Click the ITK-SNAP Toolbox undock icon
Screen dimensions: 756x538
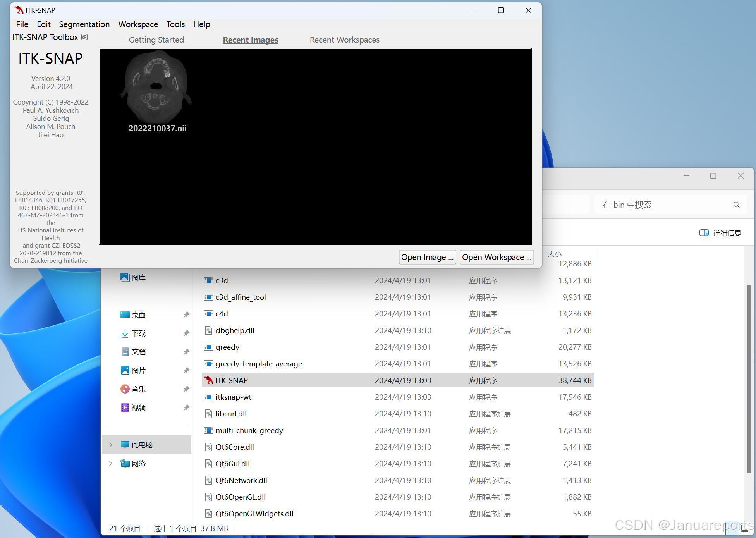coord(84,37)
